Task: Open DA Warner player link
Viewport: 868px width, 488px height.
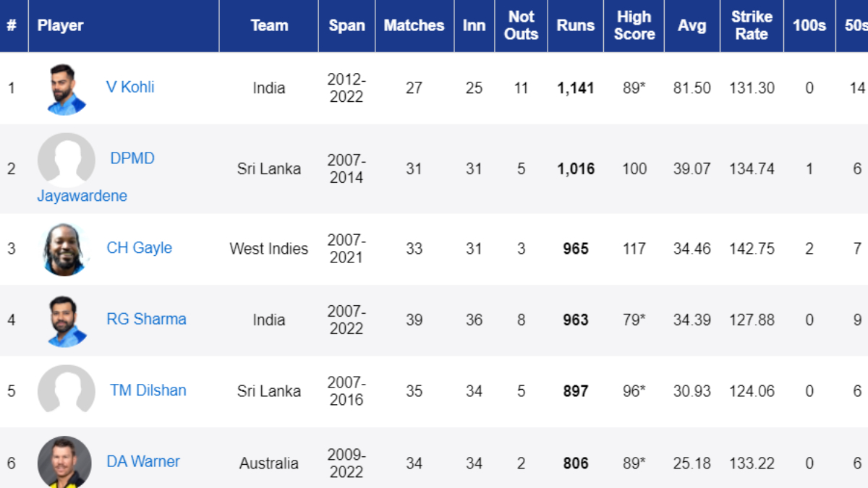Action: pos(143,461)
